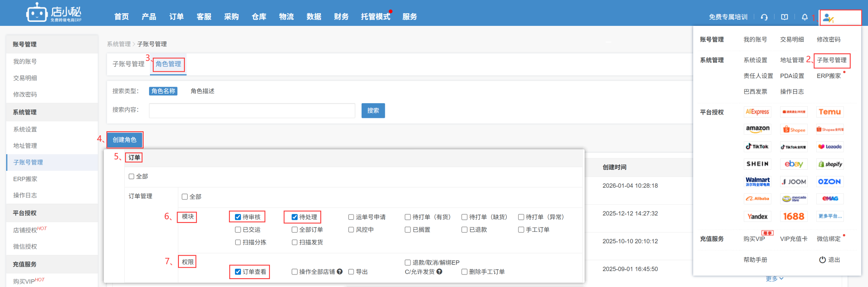Open the 托管模式 navigation menu

375,16
